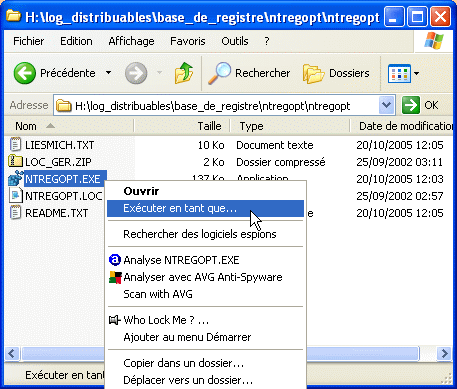Viewport: 457px width, 389px height.
Task: Open the views dropdown arrow
Action: coord(416,73)
